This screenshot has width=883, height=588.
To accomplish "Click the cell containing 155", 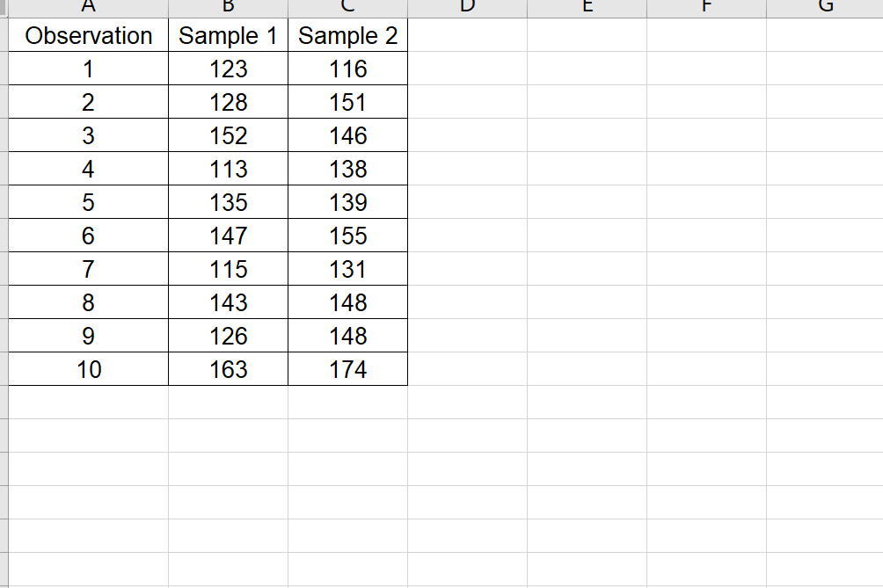I will (347, 236).
